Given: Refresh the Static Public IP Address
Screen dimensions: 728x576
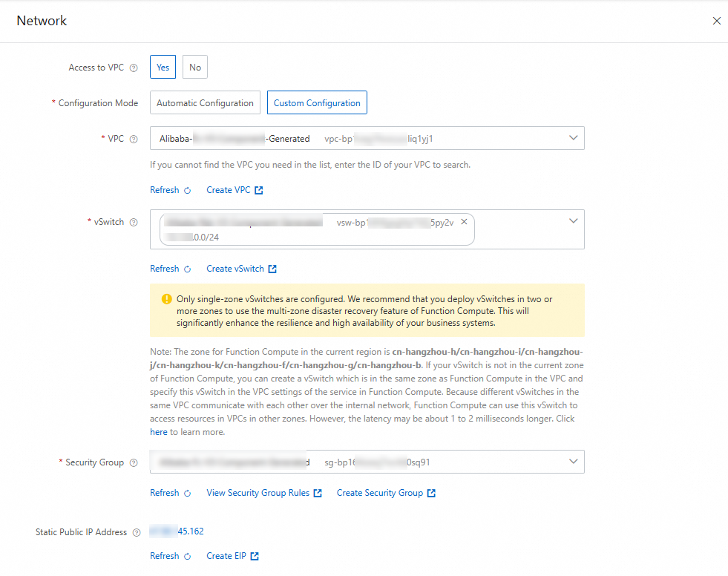Looking at the screenshot, I should (164, 556).
